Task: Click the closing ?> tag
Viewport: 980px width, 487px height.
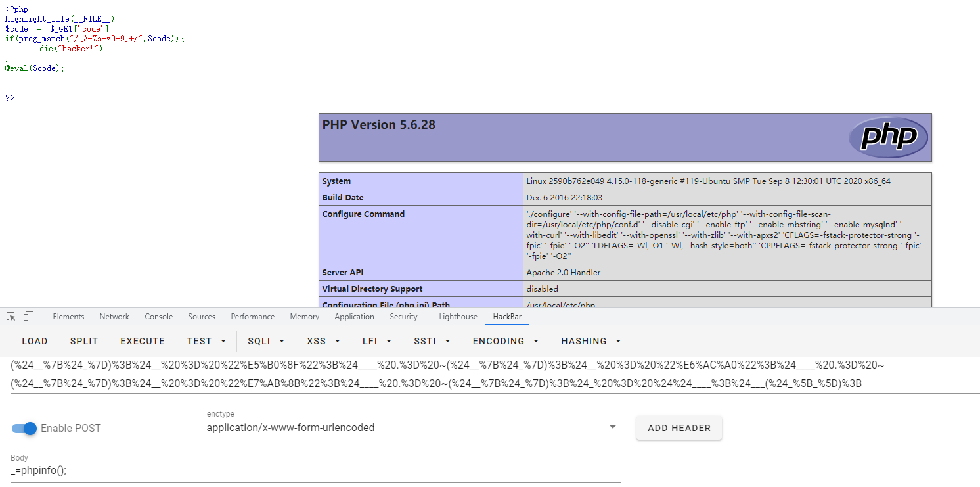Action: point(10,97)
